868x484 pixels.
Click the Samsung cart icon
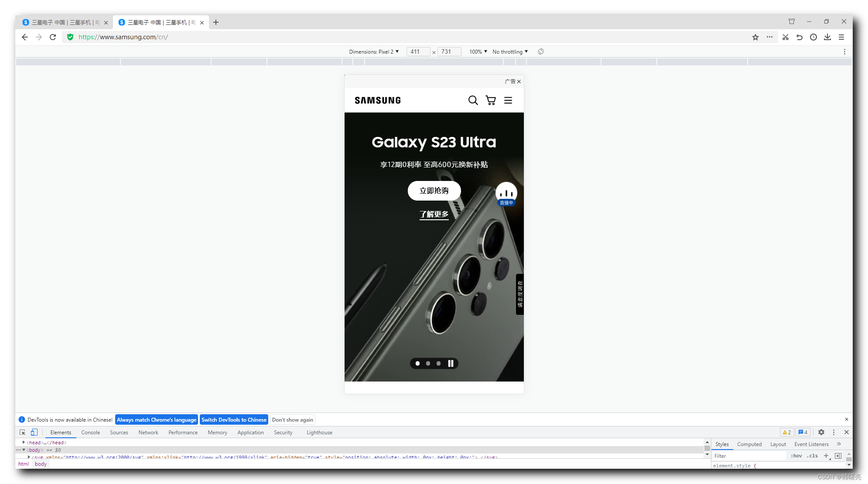[x=491, y=99]
